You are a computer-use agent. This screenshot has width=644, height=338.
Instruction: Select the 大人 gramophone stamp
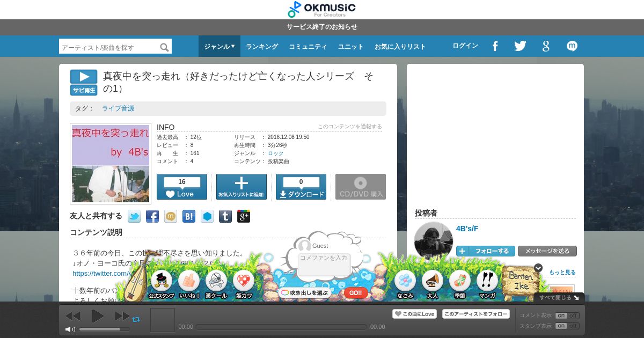coord(433,284)
